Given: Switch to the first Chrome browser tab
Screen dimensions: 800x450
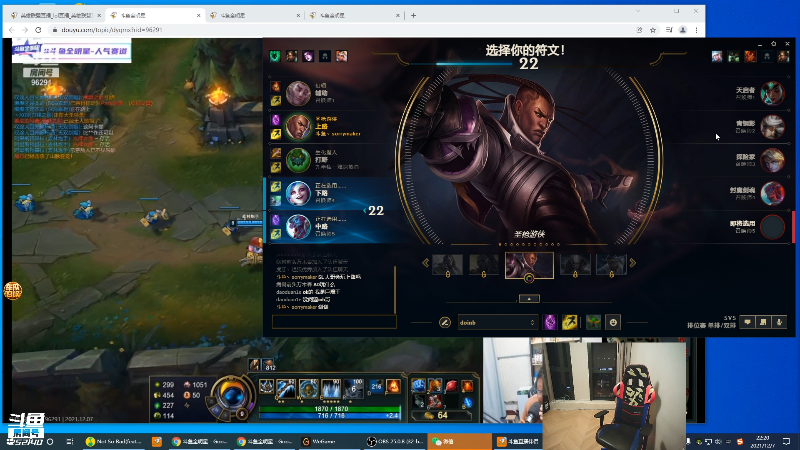Looking at the screenshot, I should (x=56, y=15).
